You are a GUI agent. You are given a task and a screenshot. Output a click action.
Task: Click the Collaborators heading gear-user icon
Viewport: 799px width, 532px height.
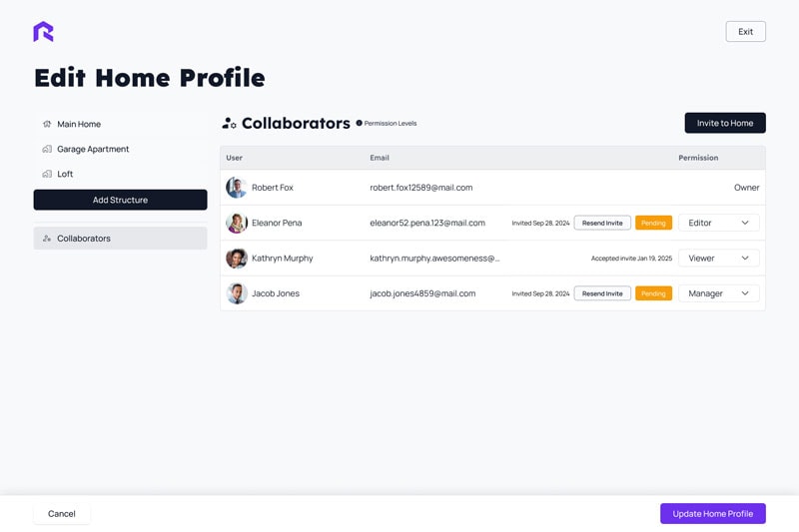229,124
